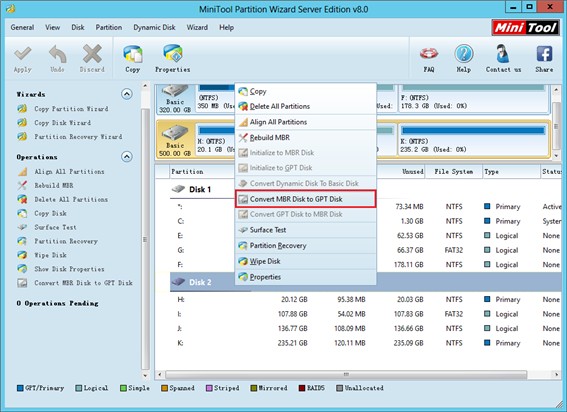Open the FAQ lifebuoy icon
Image resolution: width=567 pixels, height=412 pixels.
click(429, 54)
